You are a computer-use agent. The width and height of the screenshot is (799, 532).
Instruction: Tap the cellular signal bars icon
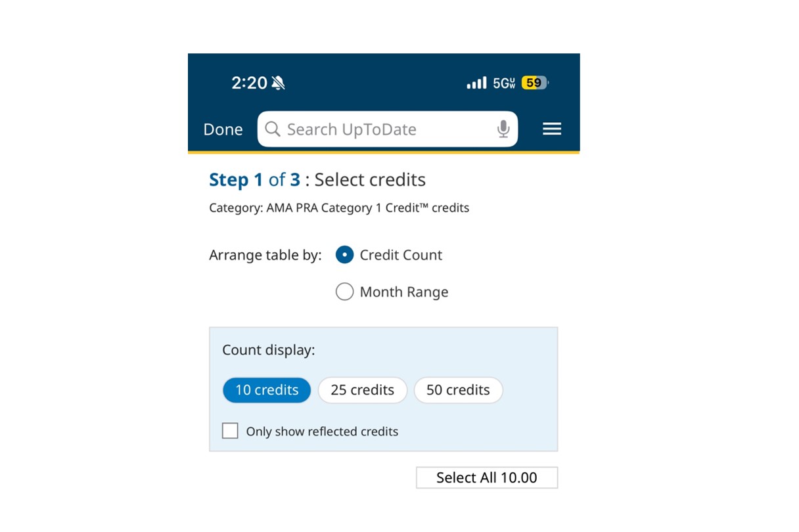point(476,83)
